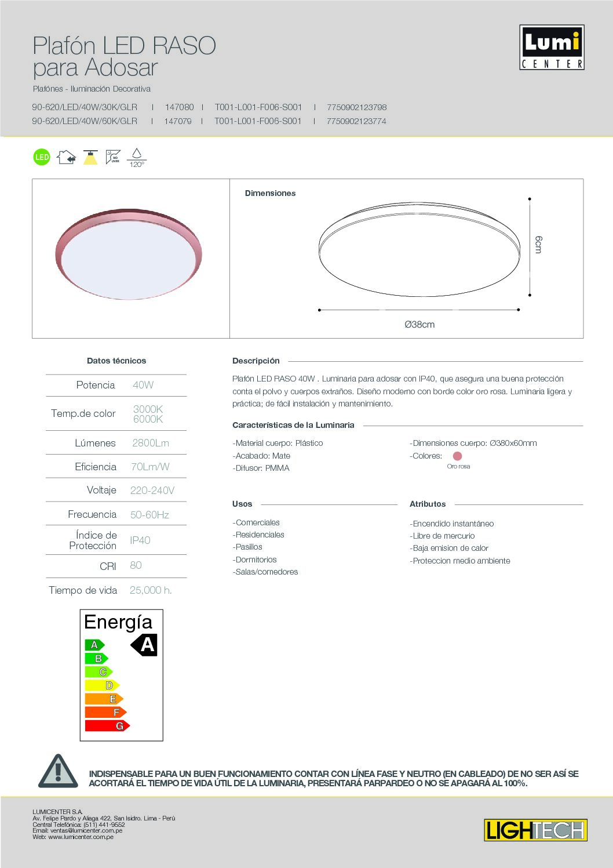Click the orange E energy bar
This screenshot has width=613, height=868.
pos(104,699)
